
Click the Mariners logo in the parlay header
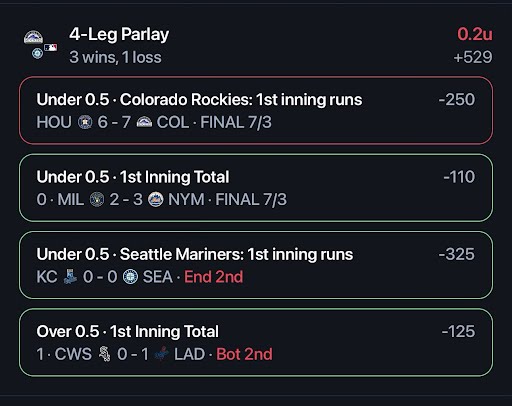pos(37,53)
